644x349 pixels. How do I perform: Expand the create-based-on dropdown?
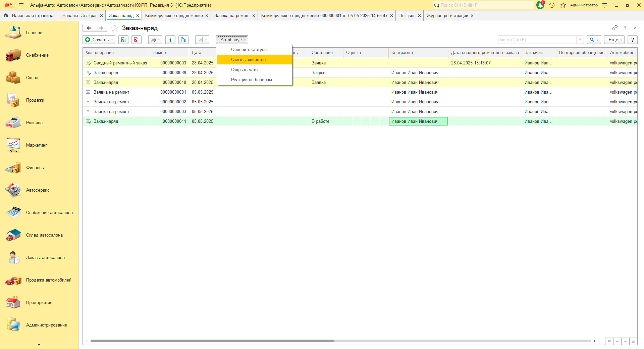click(202, 40)
